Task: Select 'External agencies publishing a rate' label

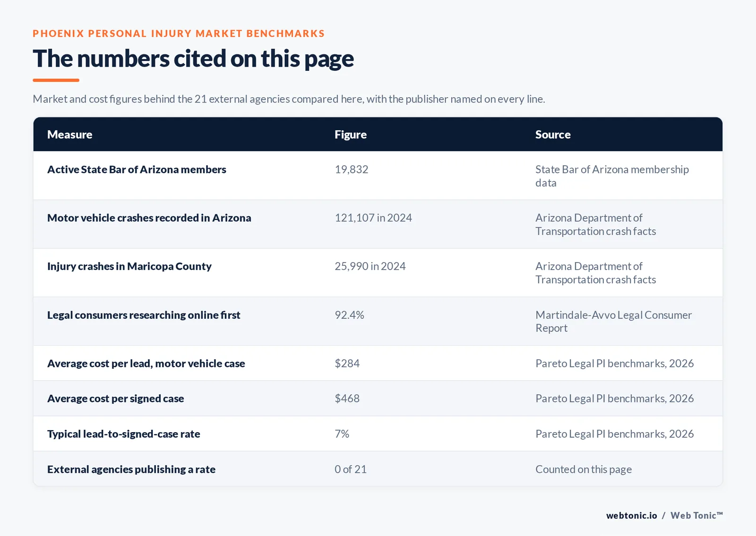Action: (131, 469)
